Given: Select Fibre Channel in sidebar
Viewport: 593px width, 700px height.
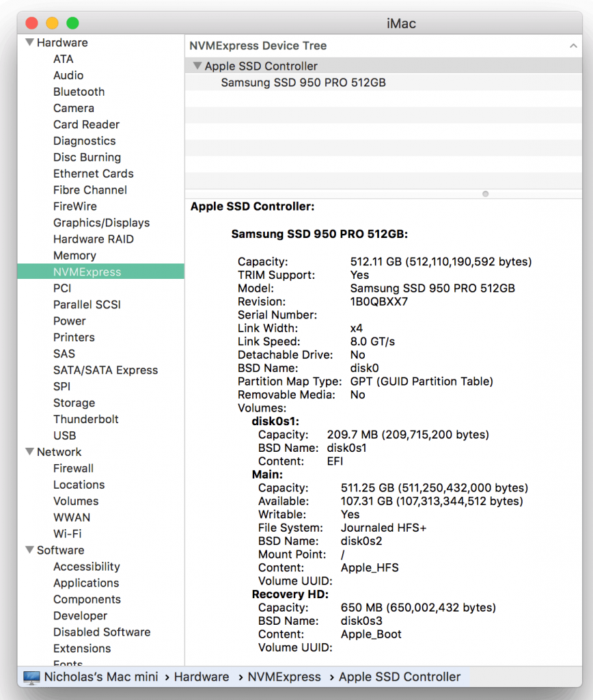Looking at the screenshot, I should coord(90,190).
